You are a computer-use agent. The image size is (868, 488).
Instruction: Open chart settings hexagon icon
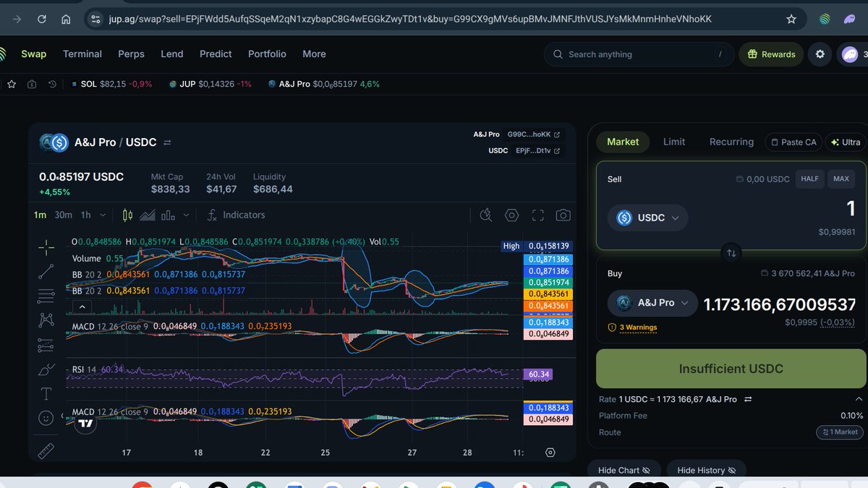(512, 215)
